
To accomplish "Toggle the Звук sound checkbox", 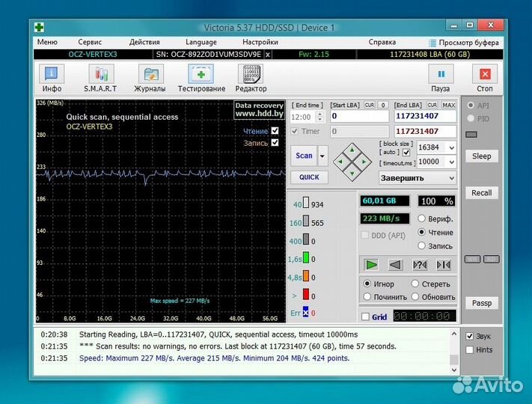I will tap(470, 336).
